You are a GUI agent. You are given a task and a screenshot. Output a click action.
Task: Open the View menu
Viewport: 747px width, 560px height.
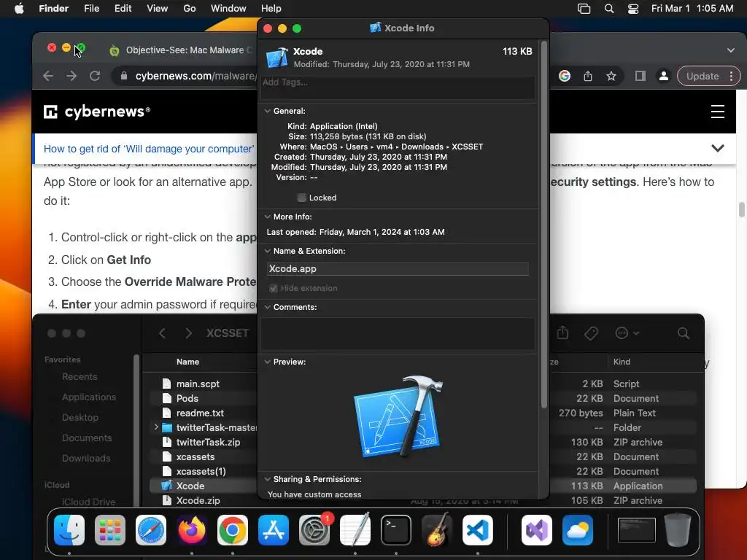click(x=158, y=9)
